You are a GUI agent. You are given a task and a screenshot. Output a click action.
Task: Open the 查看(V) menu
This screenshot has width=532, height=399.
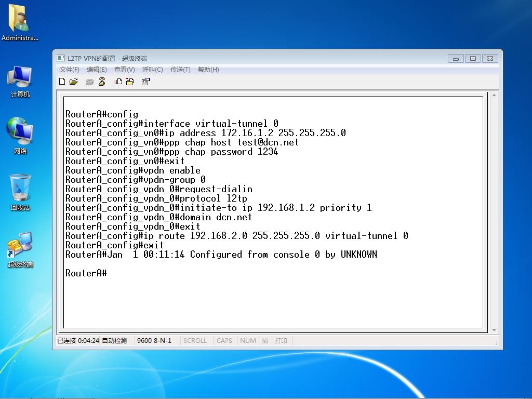pyautogui.click(x=125, y=70)
